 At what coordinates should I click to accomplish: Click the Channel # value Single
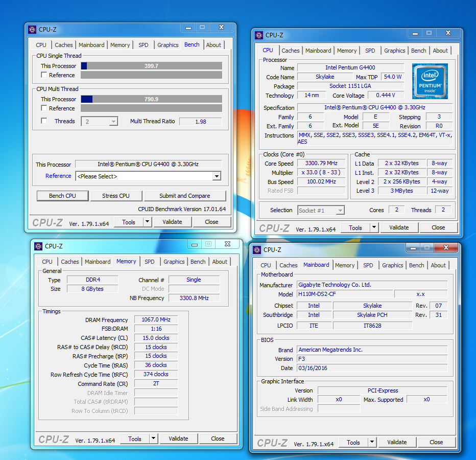click(x=194, y=280)
